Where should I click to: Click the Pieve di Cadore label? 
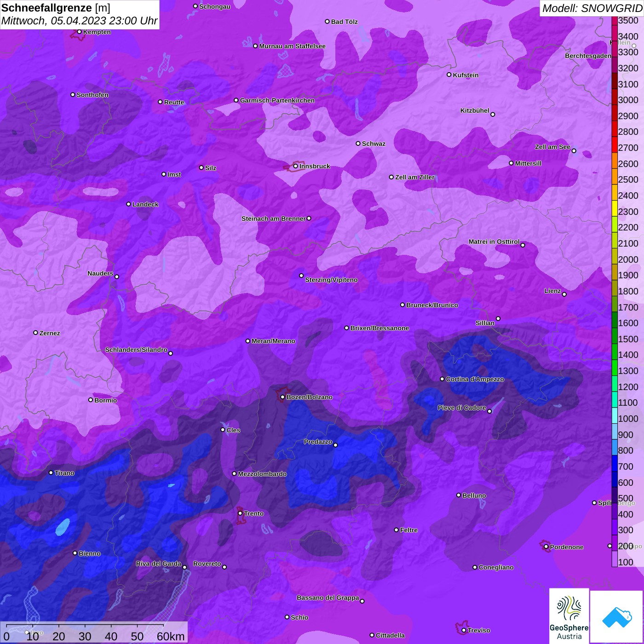click(462, 408)
